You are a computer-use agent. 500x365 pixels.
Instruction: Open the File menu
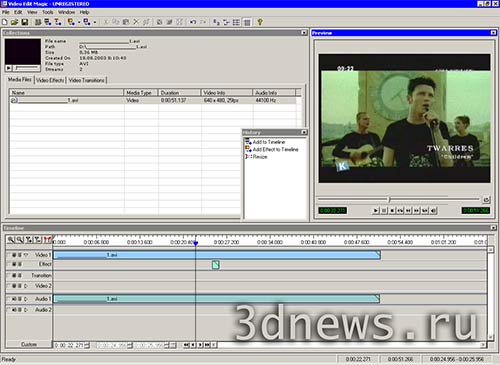(6, 12)
